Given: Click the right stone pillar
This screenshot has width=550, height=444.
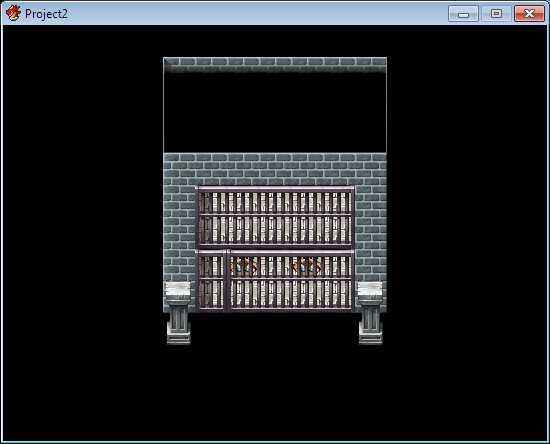Looking at the screenshot, I should 370,313.
